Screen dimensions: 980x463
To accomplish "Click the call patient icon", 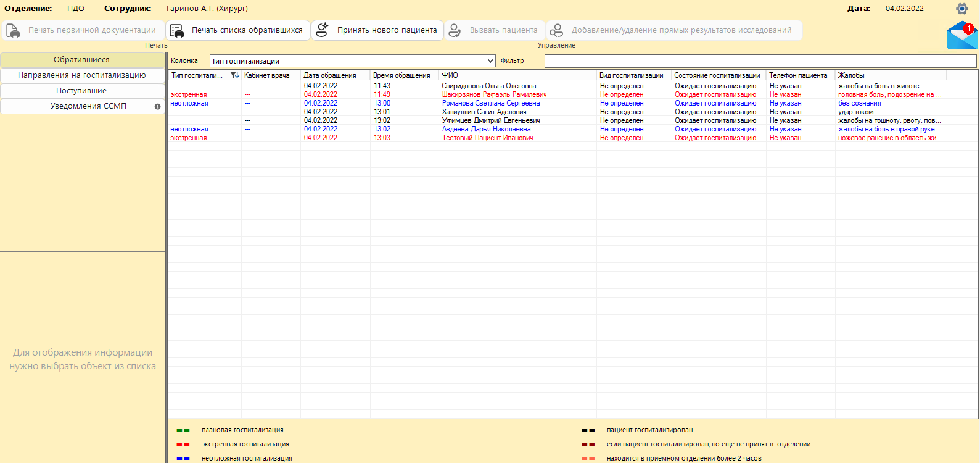I will (455, 30).
